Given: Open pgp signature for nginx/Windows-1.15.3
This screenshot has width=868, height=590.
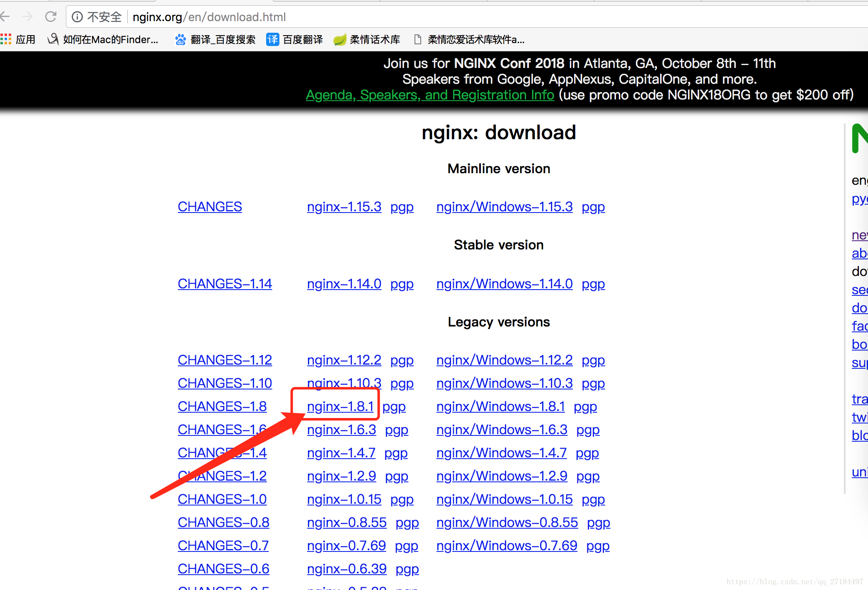Looking at the screenshot, I should (593, 207).
